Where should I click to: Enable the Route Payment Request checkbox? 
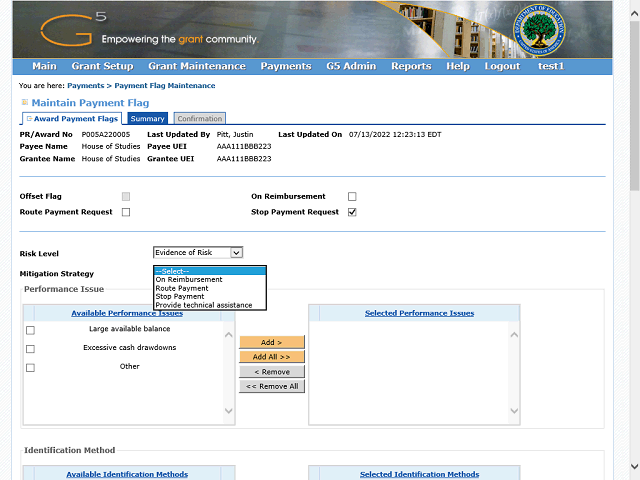126,212
